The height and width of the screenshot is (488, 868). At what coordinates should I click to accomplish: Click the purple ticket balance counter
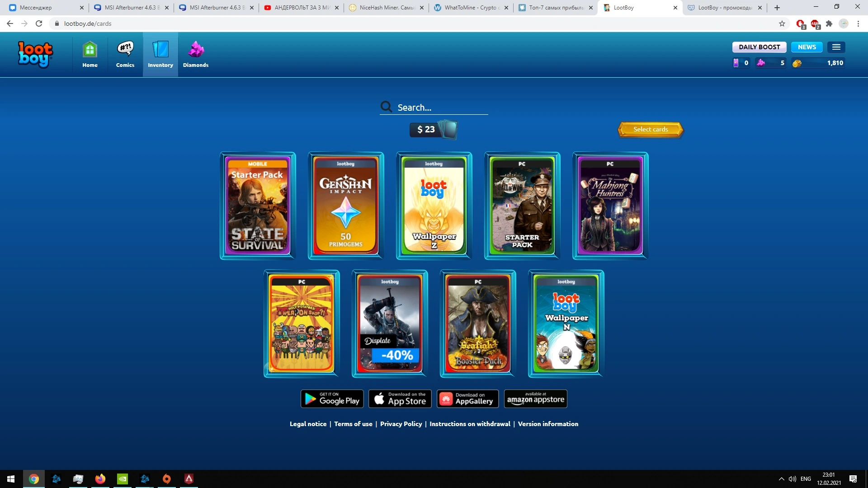tap(741, 63)
